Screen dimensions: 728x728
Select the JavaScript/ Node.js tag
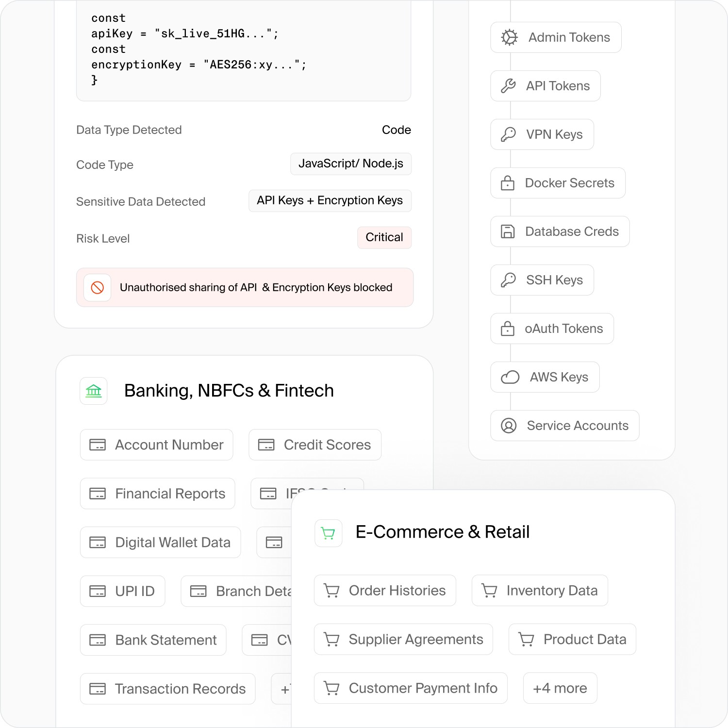coord(351,164)
